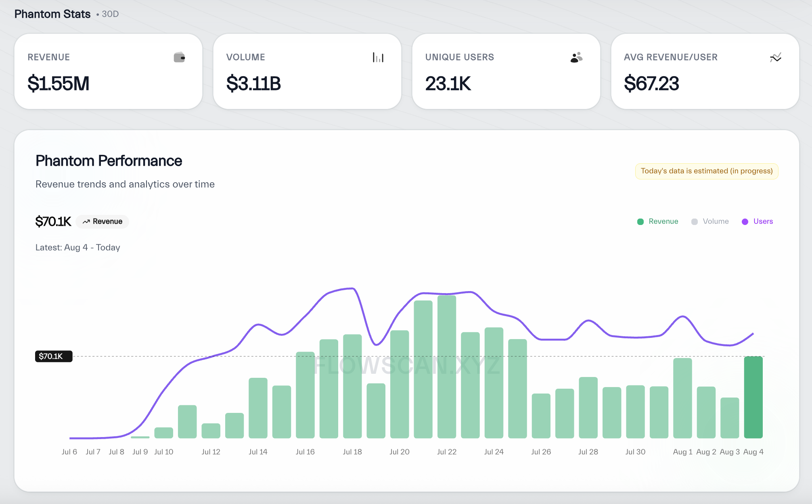
Task: Toggle the Users series in chart legend
Action: click(763, 221)
